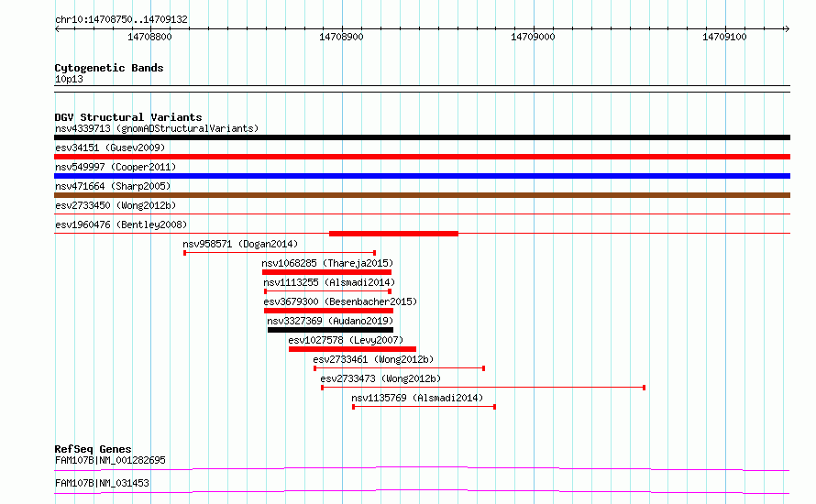The image size is (816, 504).
Task: Click the left arrow of the ruler
Action: 57,28
